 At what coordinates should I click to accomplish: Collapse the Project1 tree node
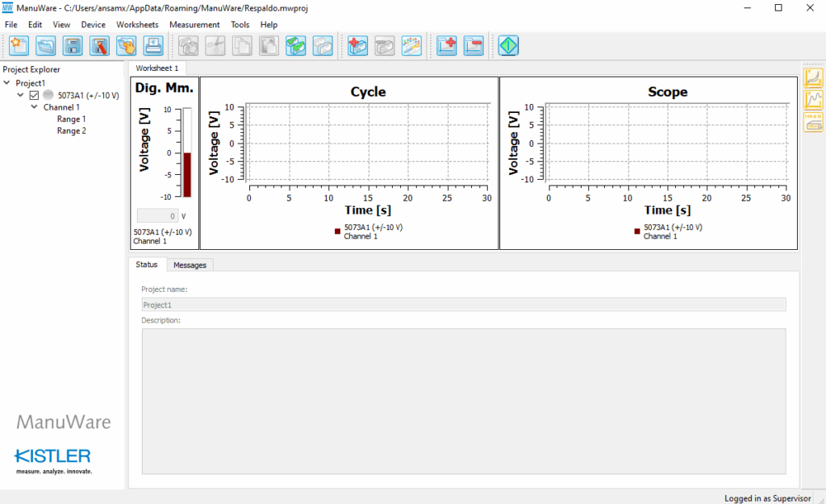tap(7, 83)
